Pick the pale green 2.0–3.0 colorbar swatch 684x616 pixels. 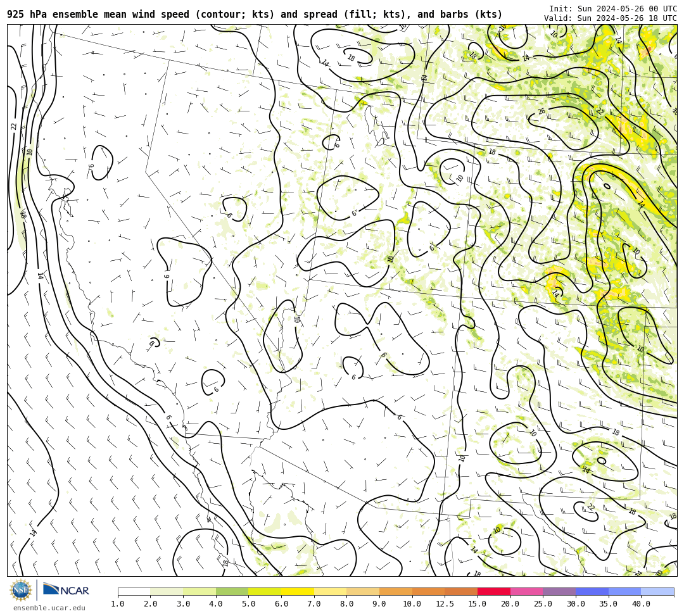(x=167, y=591)
